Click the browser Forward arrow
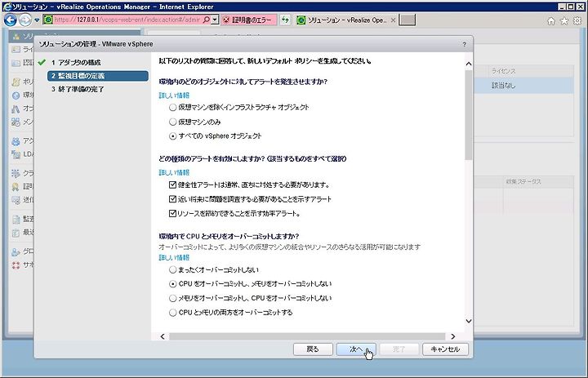Screen dimensions: 588x378 [x=25, y=20]
